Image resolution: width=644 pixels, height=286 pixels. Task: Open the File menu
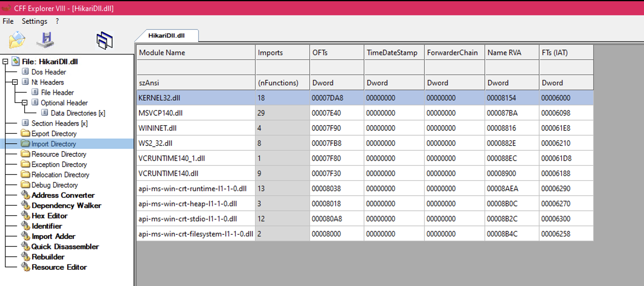(8, 21)
